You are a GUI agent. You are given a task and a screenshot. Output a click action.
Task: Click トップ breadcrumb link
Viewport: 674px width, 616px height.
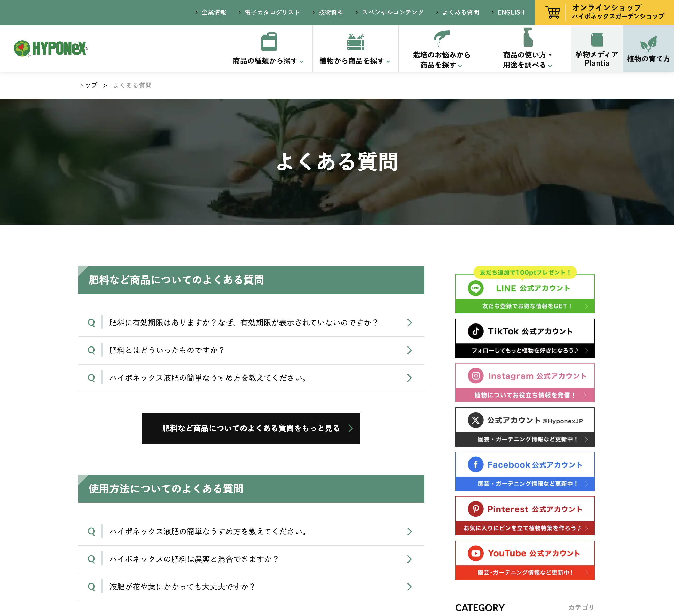click(88, 85)
